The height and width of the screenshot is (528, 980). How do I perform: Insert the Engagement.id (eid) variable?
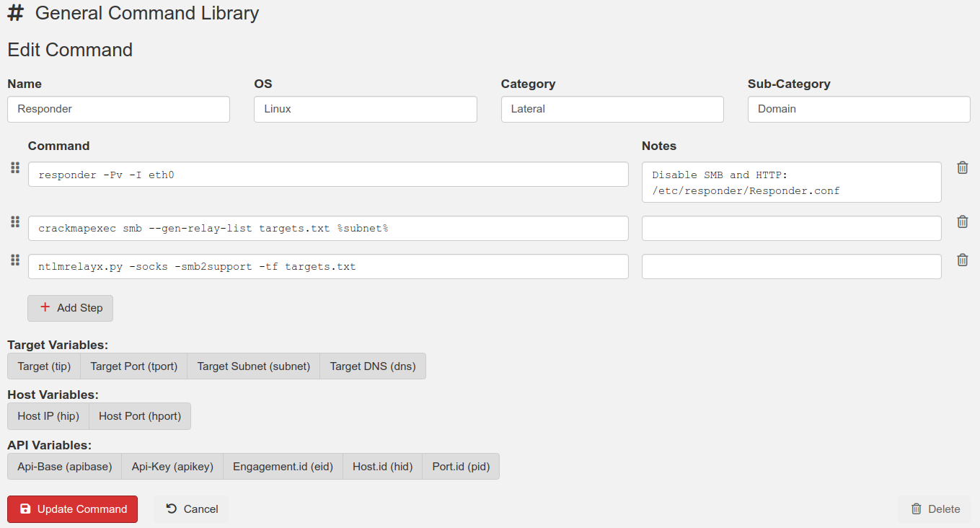click(283, 467)
